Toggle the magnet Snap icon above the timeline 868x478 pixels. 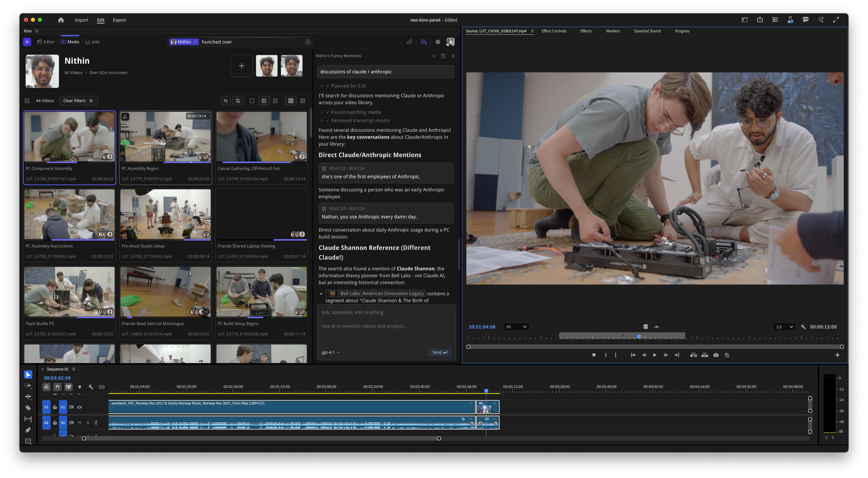tap(58, 387)
